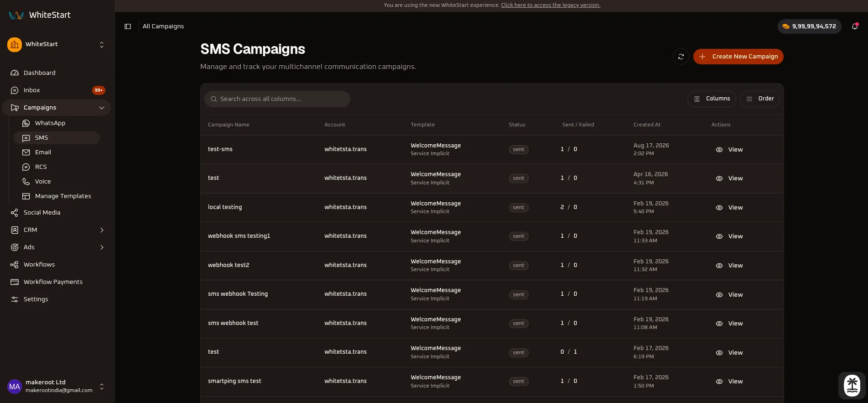868x403 pixels.
Task: Click the All Campaigns breadcrumb
Action: (x=163, y=26)
